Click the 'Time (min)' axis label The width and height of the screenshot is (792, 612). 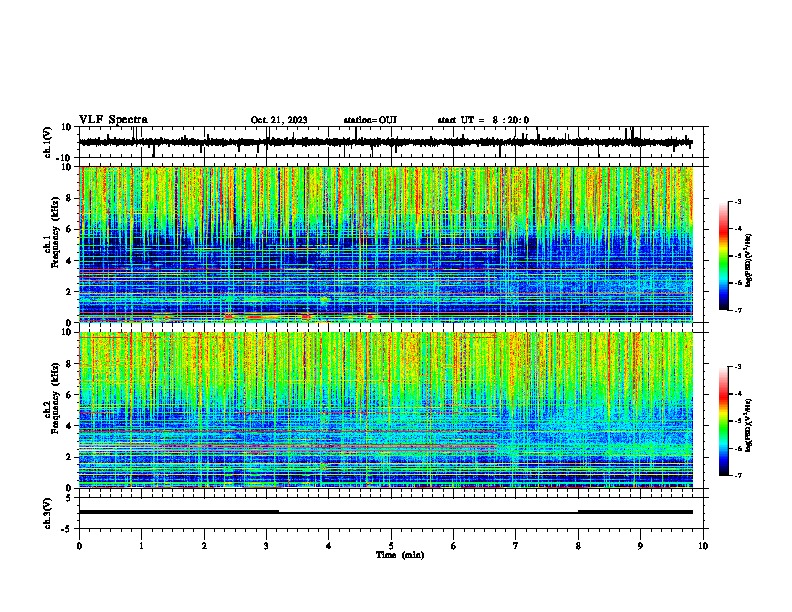coord(400,555)
